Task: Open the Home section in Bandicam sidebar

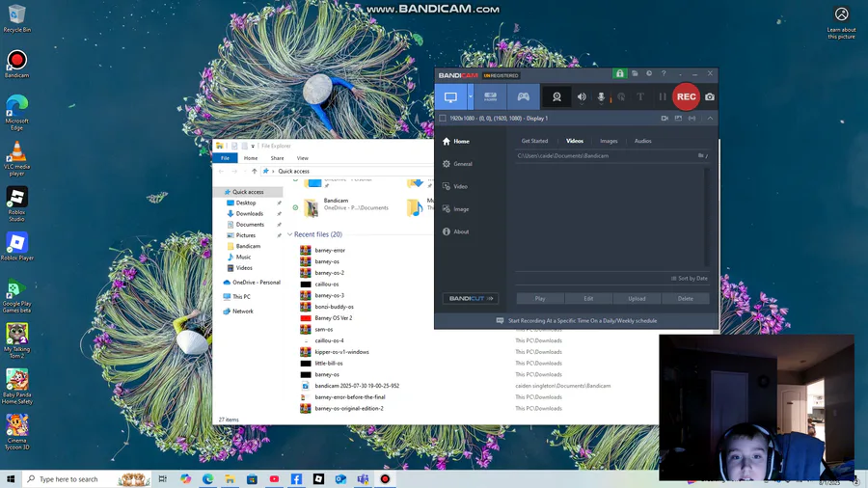Action: pos(456,142)
